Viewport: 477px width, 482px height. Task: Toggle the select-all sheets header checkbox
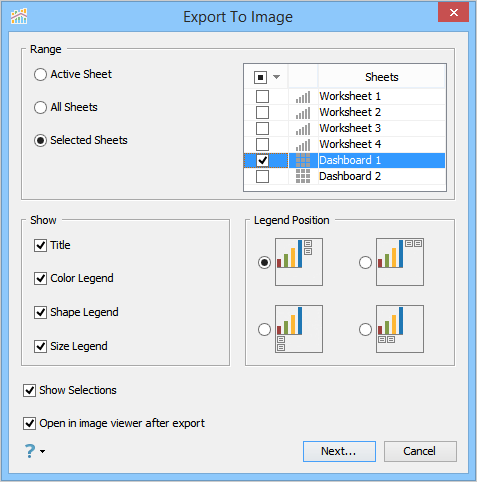260,77
